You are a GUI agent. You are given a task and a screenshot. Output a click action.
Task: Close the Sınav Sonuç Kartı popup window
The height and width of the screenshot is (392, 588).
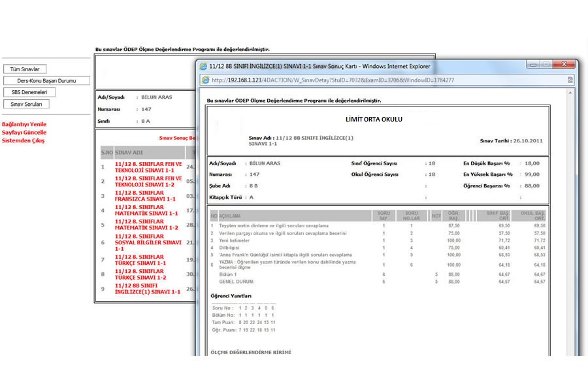click(564, 65)
